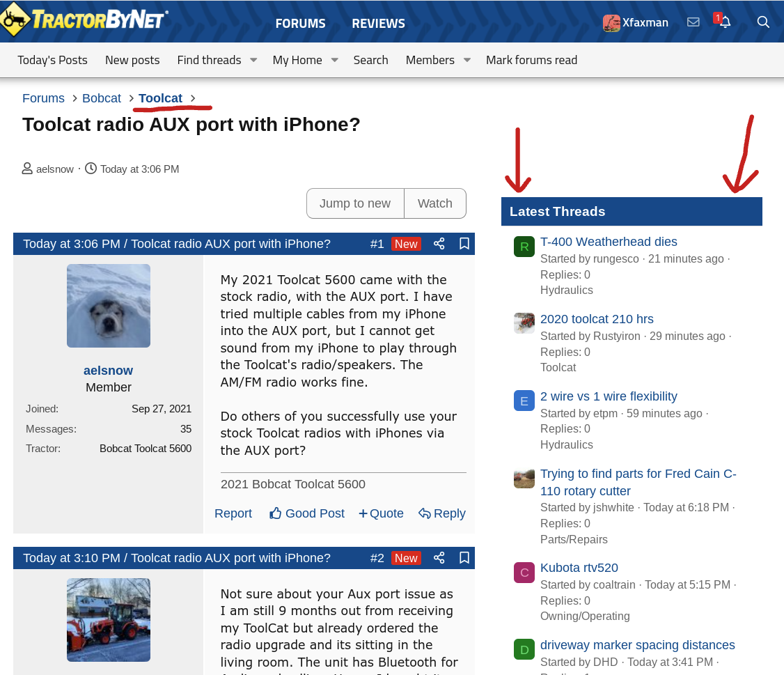Toggle Watch for this thread
This screenshot has height=675, width=784.
pos(434,203)
